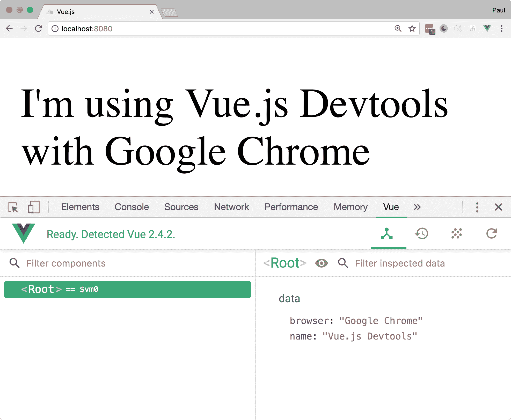This screenshot has height=420, width=511.
Task: Click the Vue devtools refresh icon
Action: pos(491,234)
